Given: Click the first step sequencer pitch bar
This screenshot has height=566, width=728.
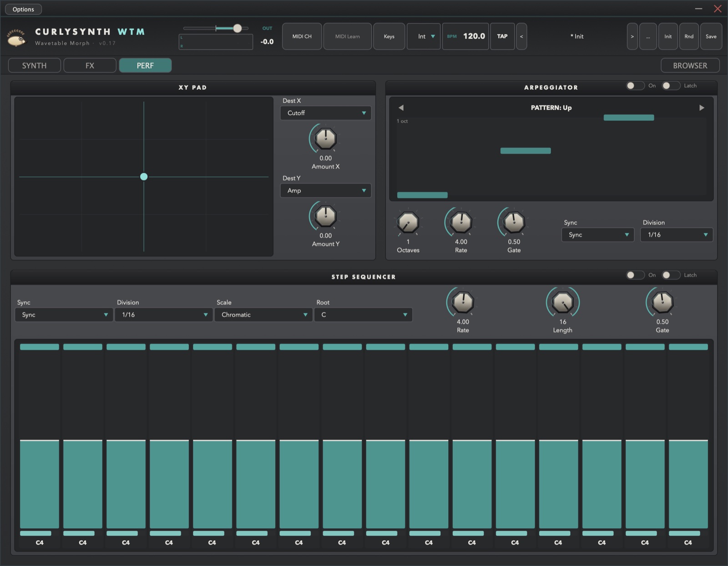Looking at the screenshot, I should tap(40, 484).
